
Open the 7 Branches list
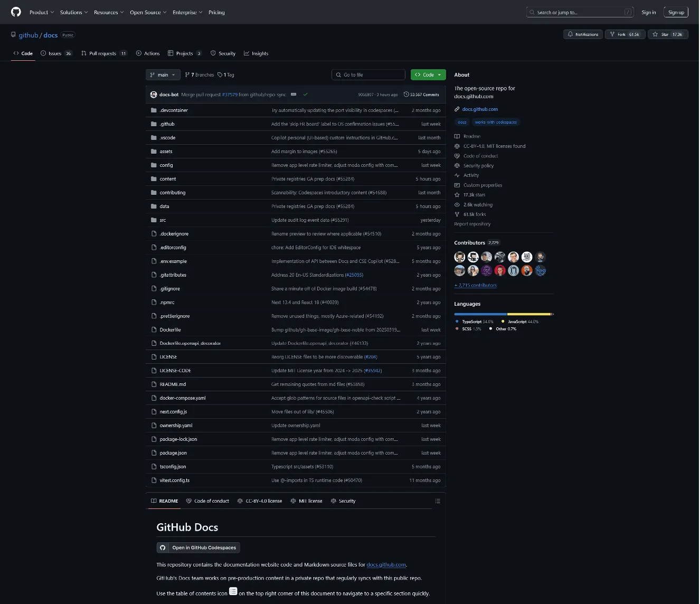200,75
